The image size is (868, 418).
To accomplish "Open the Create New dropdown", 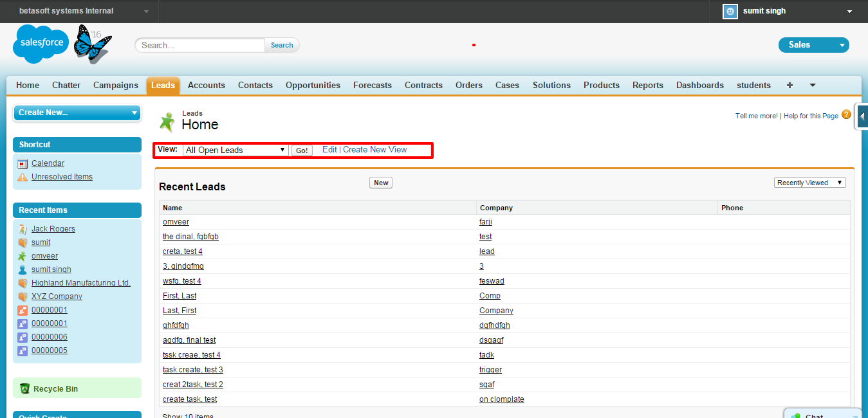I will (77, 113).
